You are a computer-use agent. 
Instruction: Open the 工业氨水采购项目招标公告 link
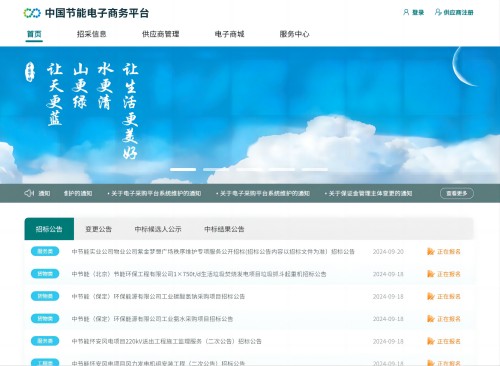(152, 319)
